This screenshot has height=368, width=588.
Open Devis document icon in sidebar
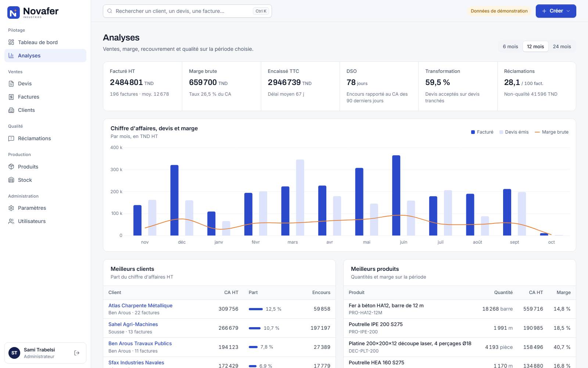click(x=11, y=84)
